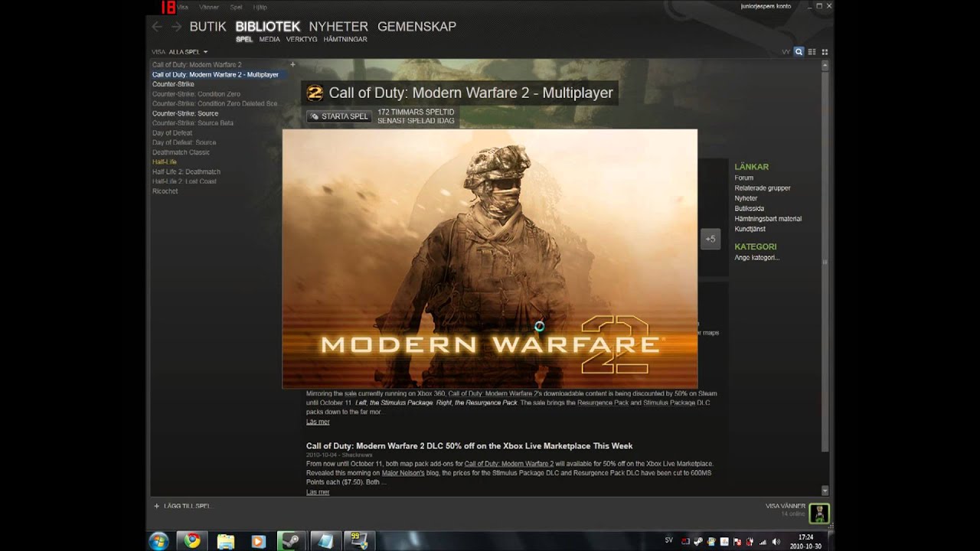Click VISA VÄNNER at bottom right
Image resolution: width=980 pixels, height=551 pixels.
click(786, 506)
